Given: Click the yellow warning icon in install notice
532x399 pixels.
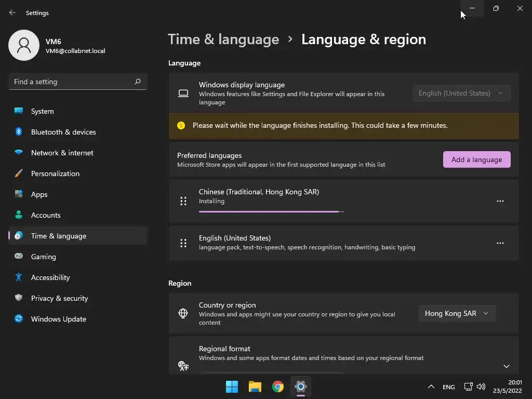Looking at the screenshot, I should coord(181,126).
